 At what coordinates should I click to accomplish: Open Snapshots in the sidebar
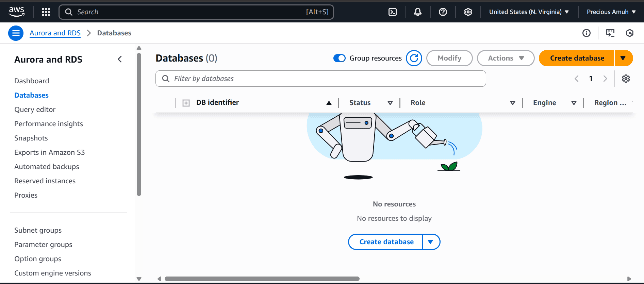click(31, 138)
